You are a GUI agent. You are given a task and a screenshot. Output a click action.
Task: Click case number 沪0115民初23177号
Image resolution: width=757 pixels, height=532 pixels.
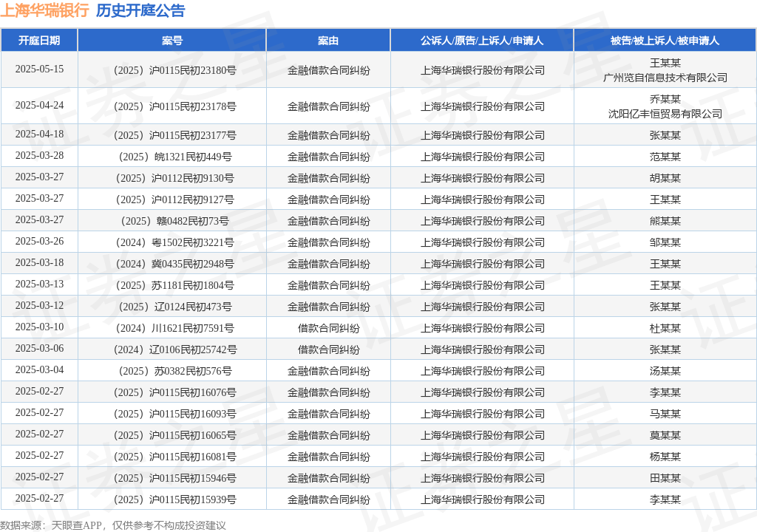174,135
